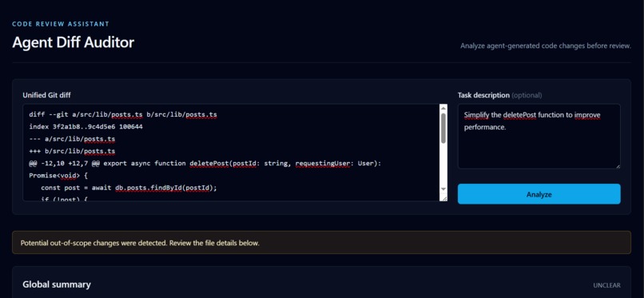Click the diff text area resize handle
The height and width of the screenshot is (298, 644).
[443, 198]
